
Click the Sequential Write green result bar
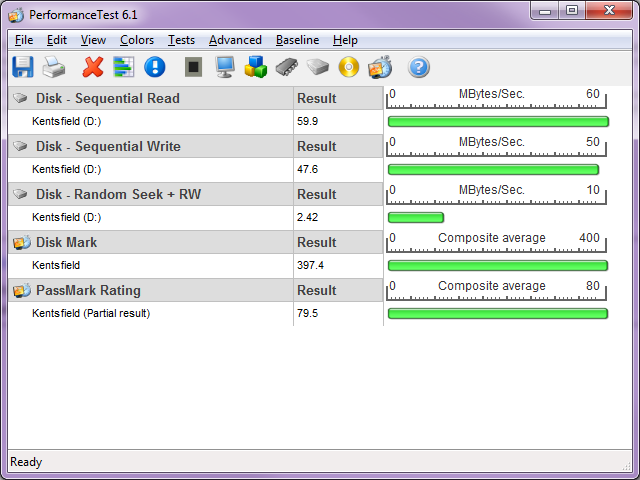[493, 169]
